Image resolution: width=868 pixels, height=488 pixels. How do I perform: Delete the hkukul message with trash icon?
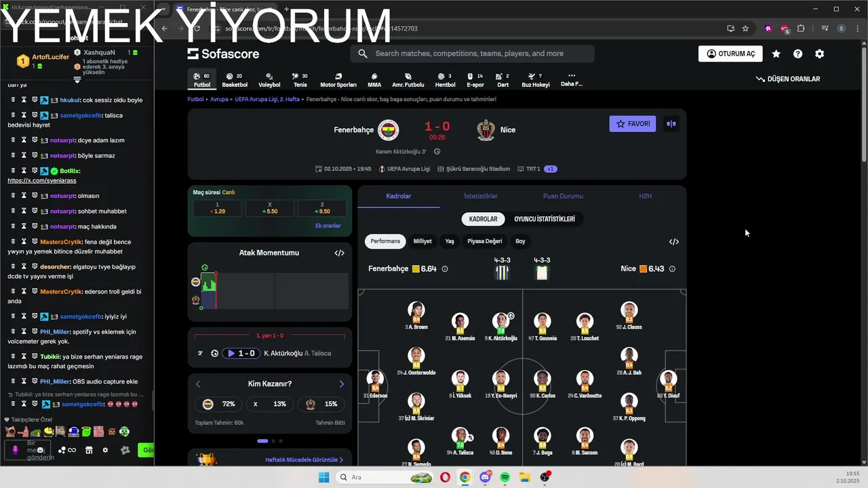[x=13, y=100]
